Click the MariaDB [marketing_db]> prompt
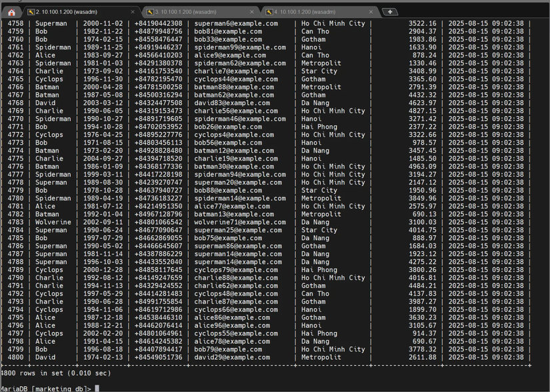Viewport: 550px width, 392px height. pos(45,389)
